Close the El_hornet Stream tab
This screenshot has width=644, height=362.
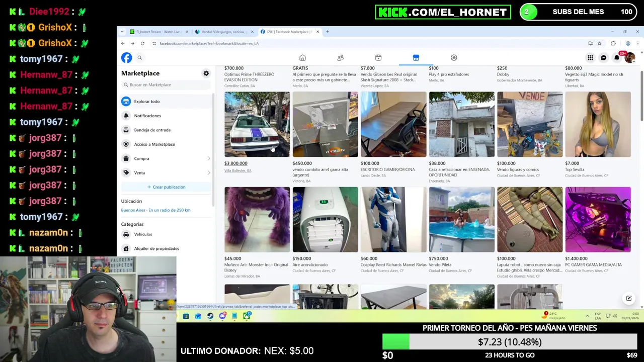[x=187, y=32]
